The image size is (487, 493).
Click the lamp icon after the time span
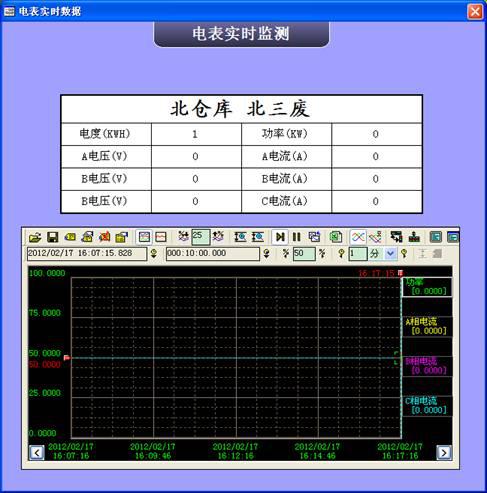tap(266, 254)
